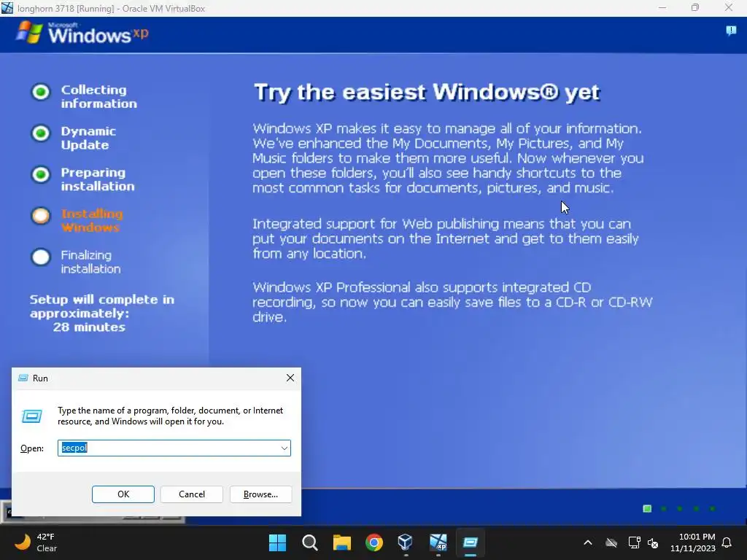Open Google Chrome from the taskbar
This screenshot has height=560, width=747.
coord(374,542)
